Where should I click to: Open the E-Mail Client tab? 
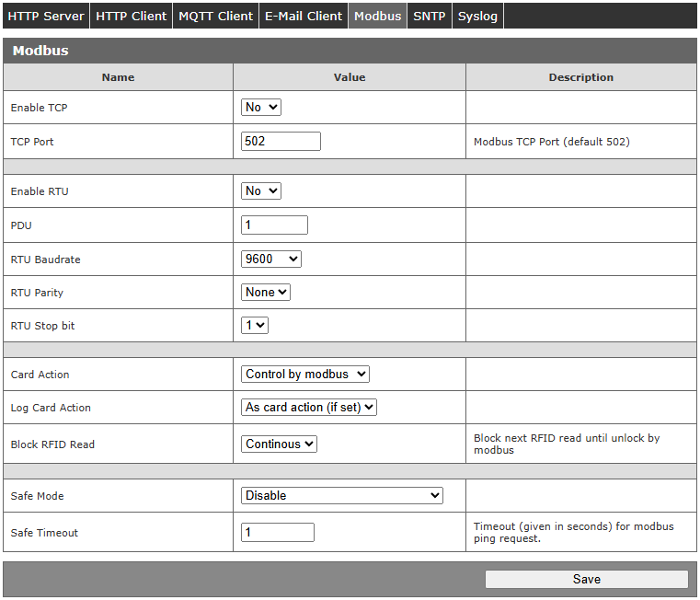304,16
